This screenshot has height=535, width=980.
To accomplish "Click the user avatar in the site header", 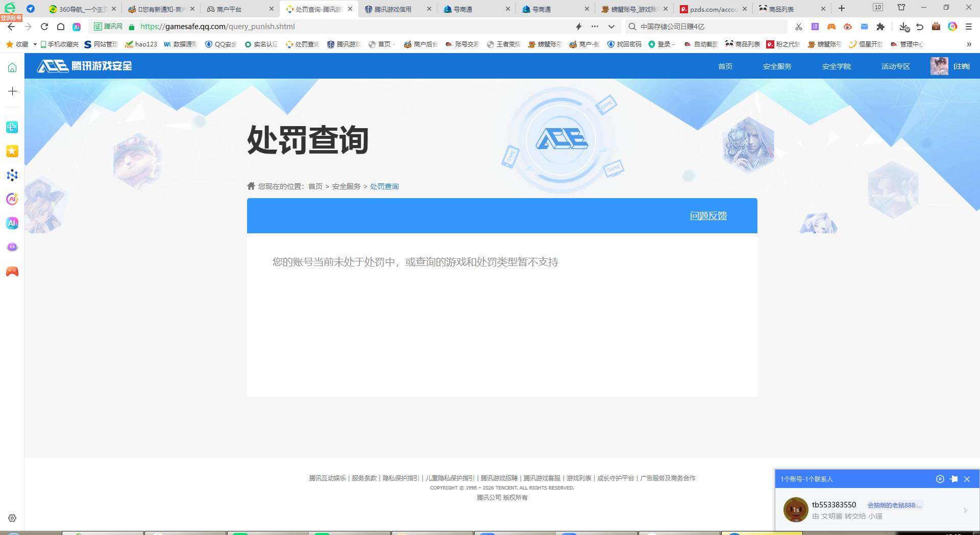I will coord(939,66).
